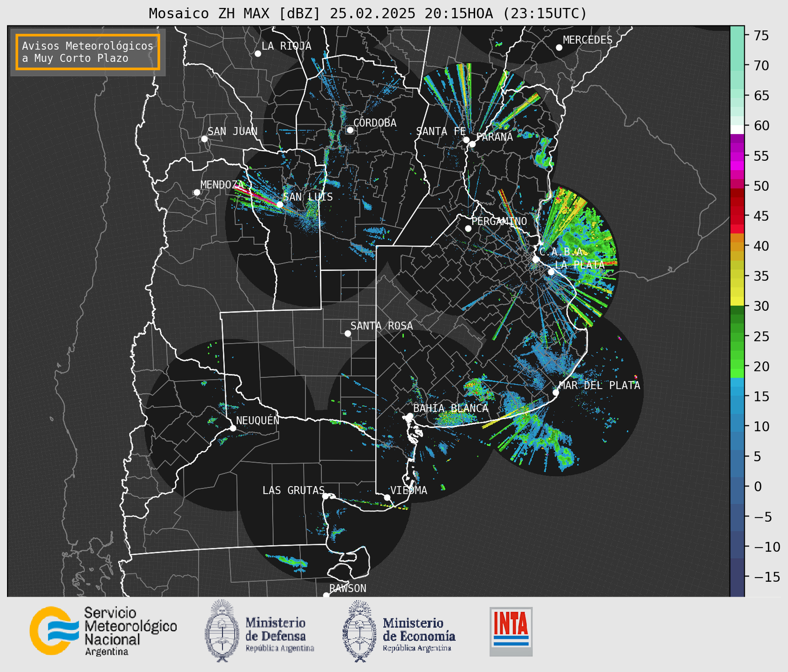Select the SANTA ROSA city marker
Image resolution: width=788 pixels, height=672 pixels.
[x=348, y=333]
